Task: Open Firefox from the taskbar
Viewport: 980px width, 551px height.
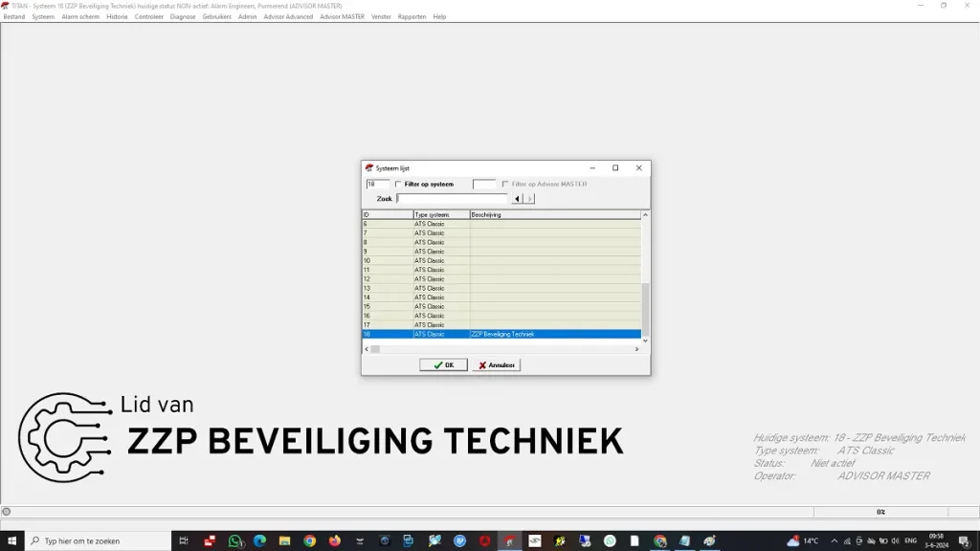Action: click(335, 540)
